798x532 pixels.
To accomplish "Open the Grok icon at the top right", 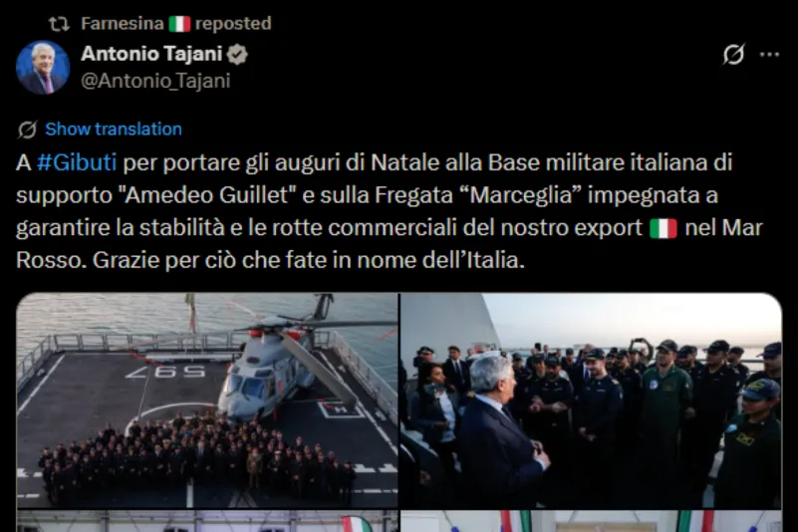I will [x=733, y=54].
